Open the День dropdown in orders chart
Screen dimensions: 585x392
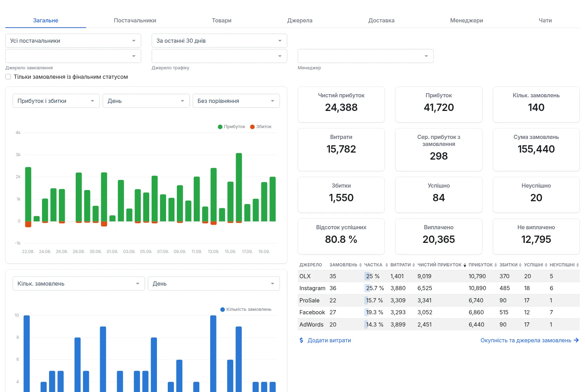214,283
